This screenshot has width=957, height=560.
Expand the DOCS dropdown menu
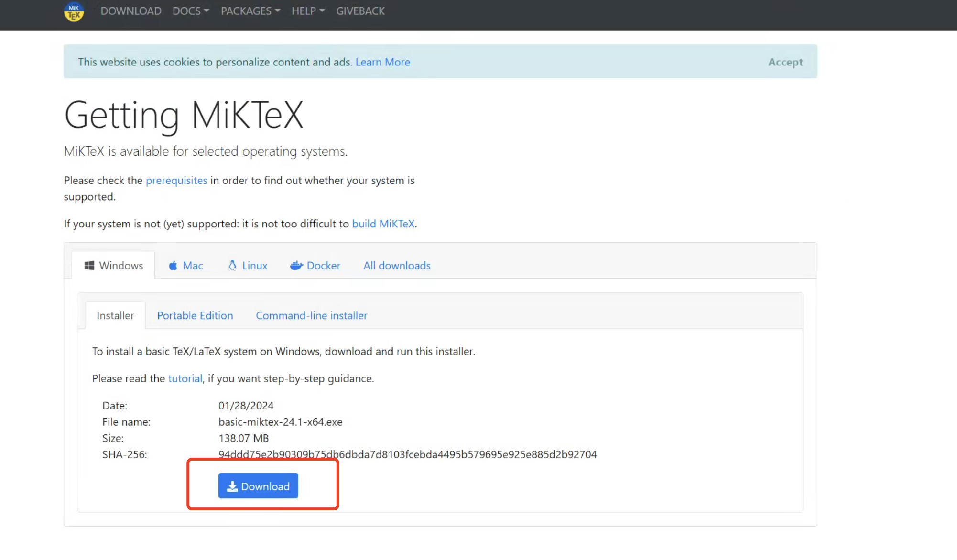(x=191, y=11)
